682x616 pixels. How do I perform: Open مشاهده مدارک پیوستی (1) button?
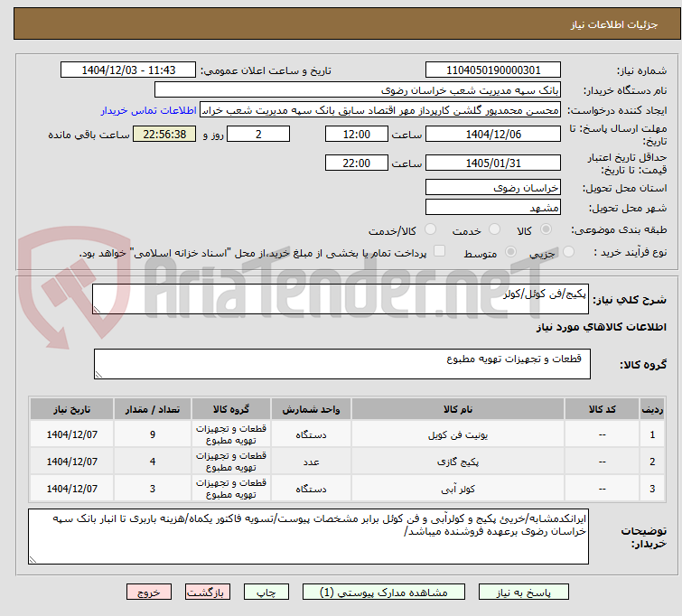(x=384, y=593)
